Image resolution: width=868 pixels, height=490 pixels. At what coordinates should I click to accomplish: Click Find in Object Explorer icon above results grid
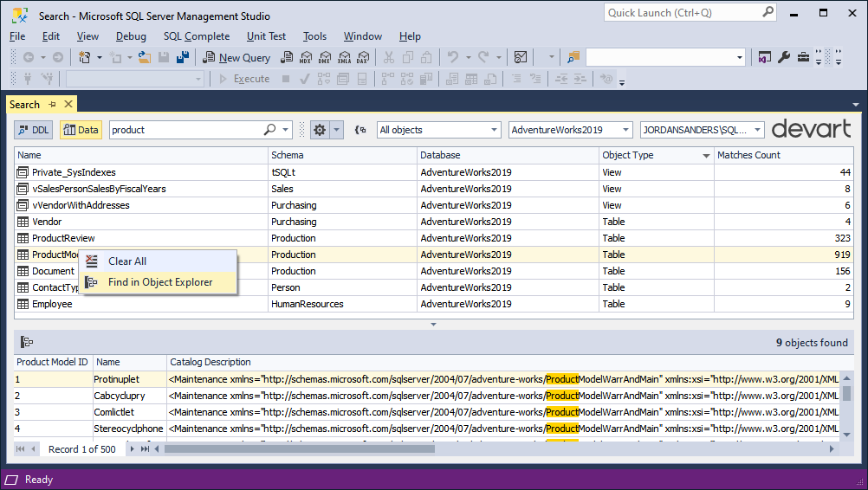27,342
